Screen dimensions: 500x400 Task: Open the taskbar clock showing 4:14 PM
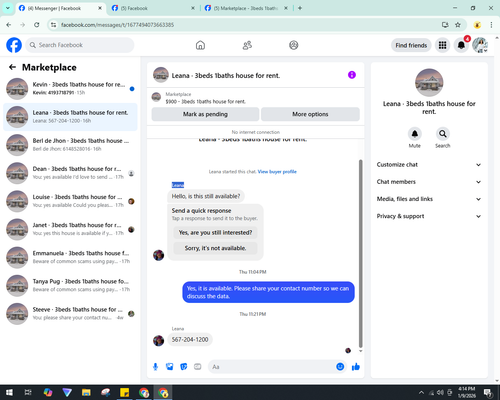(x=466, y=392)
